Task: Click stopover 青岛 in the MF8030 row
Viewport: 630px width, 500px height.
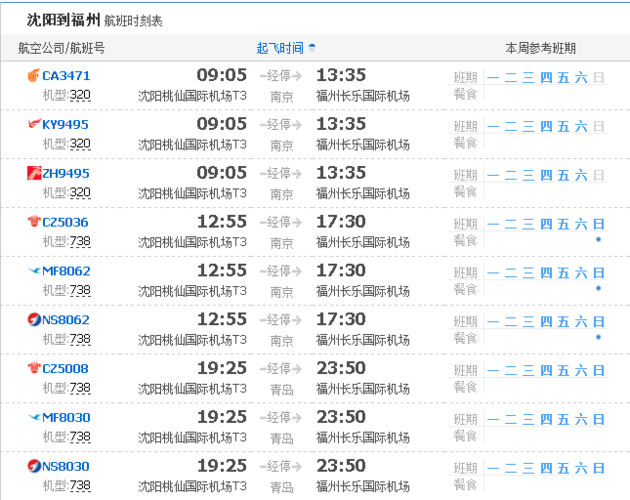Action: [282, 438]
